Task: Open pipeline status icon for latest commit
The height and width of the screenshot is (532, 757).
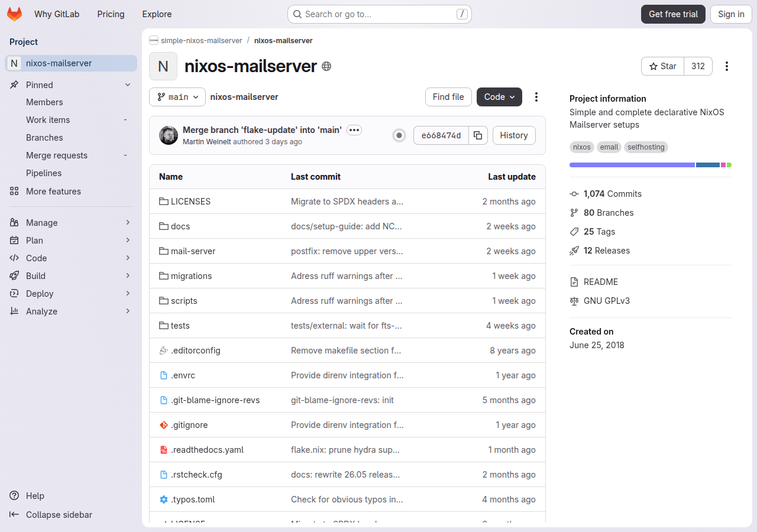Action: (x=399, y=135)
